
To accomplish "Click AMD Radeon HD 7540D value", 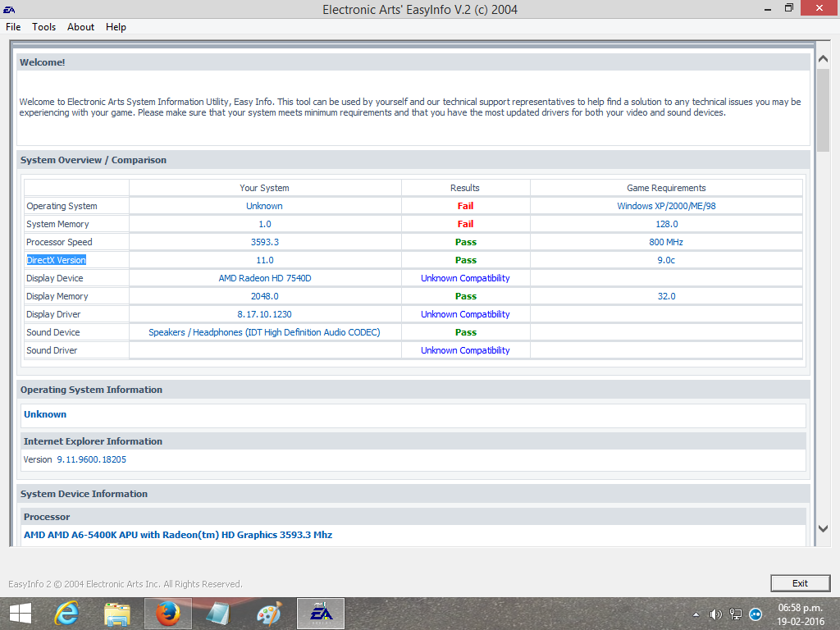I will [265, 278].
